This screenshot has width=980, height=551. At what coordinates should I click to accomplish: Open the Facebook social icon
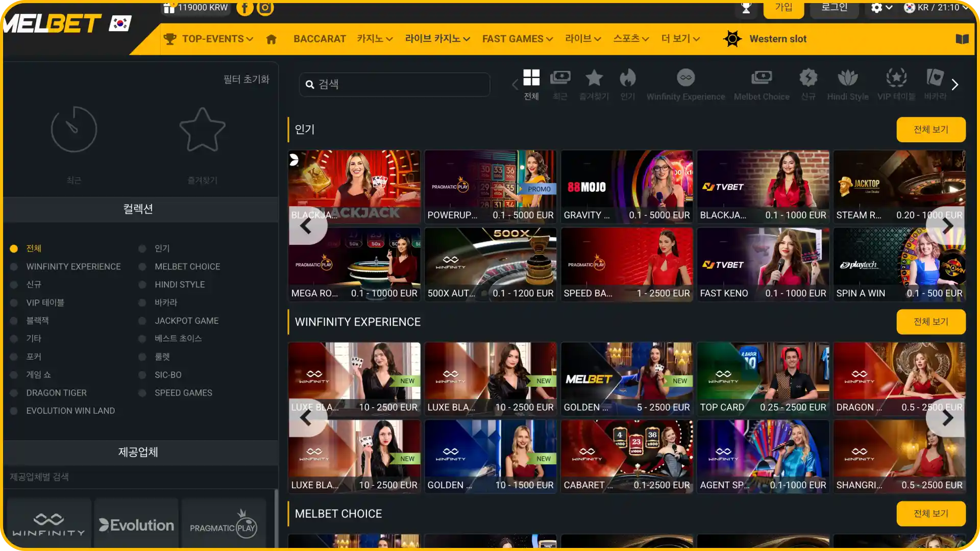pyautogui.click(x=245, y=8)
